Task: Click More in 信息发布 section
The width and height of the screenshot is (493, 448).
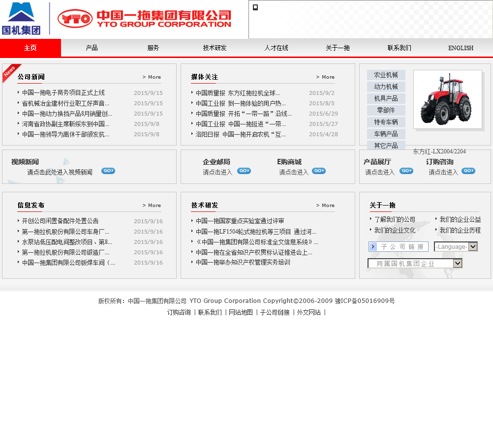Action: pyautogui.click(x=152, y=205)
